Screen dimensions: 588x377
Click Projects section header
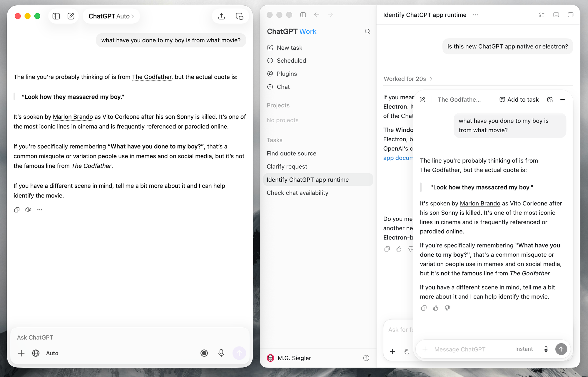[278, 105]
